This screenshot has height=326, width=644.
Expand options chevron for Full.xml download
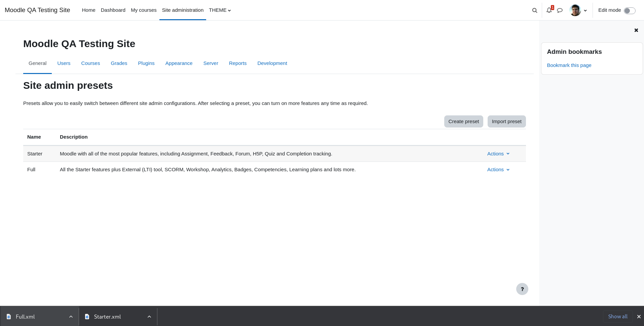click(71, 317)
